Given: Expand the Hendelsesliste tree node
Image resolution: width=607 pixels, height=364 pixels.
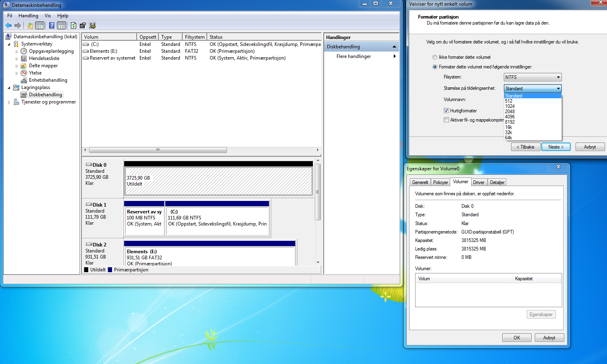Looking at the screenshot, I should tap(17, 59).
